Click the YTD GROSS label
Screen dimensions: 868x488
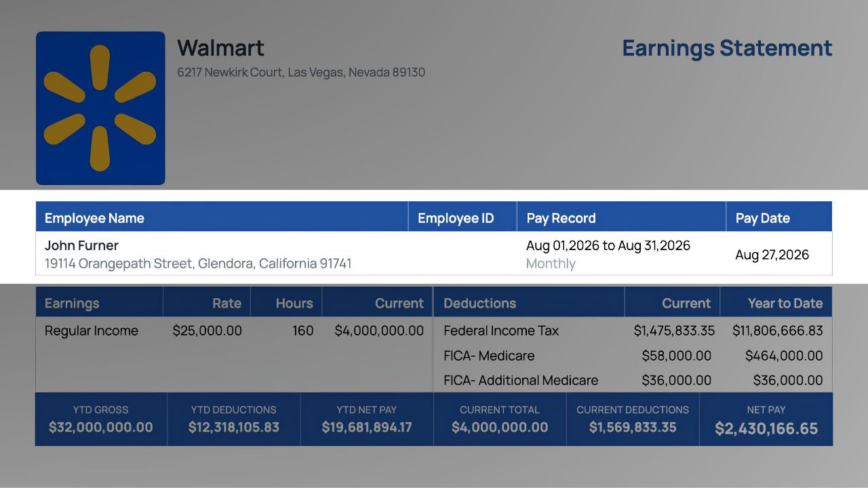100,410
